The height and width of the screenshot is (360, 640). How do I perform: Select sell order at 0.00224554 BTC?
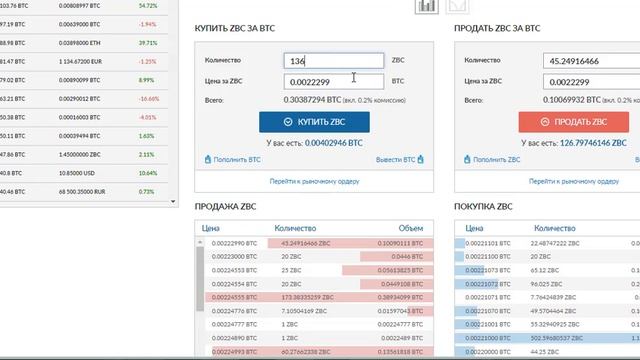click(319, 284)
